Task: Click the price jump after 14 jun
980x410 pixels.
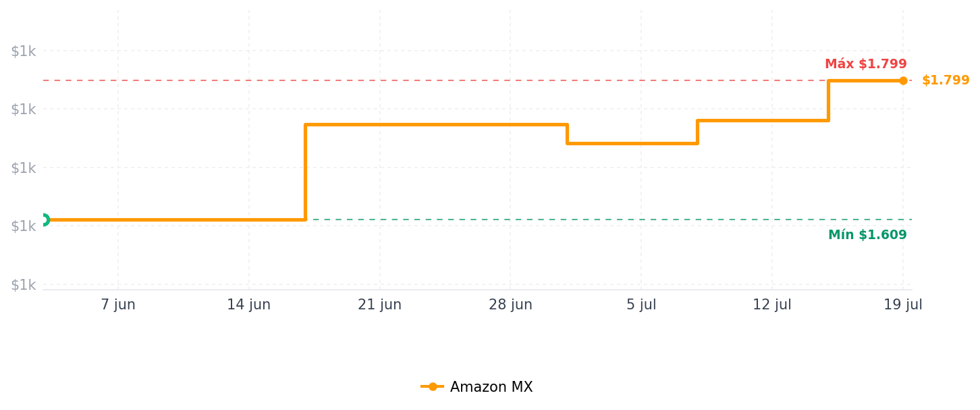Action: (x=305, y=172)
